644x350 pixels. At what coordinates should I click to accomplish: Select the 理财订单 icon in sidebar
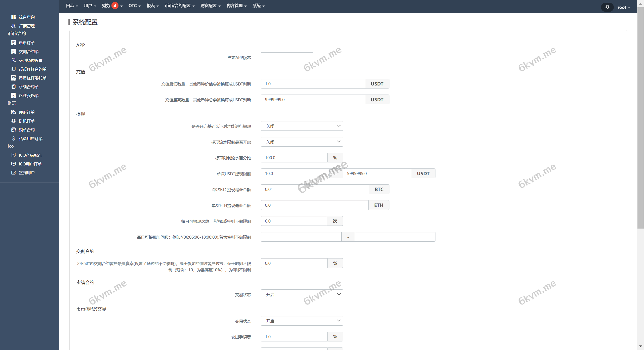click(x=14, y=112)
